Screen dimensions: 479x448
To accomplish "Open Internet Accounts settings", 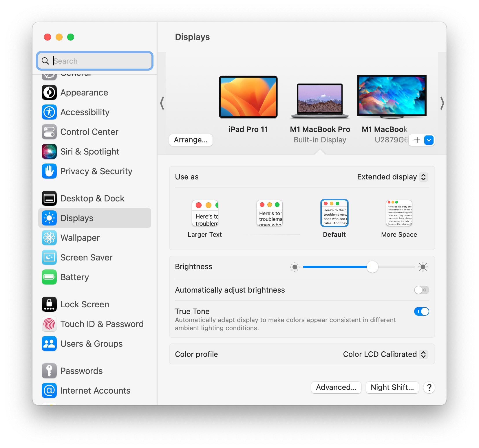I will pos(49,390).
